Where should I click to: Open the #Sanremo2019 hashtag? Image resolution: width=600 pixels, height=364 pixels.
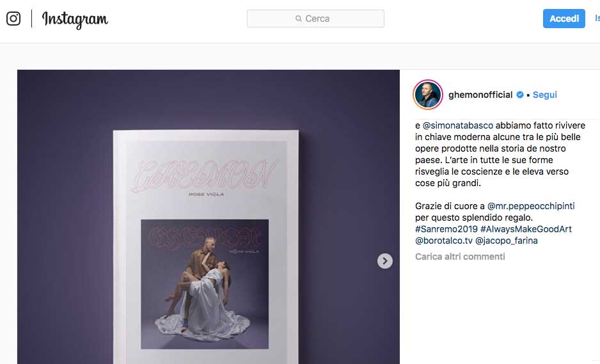pos(446,229)
